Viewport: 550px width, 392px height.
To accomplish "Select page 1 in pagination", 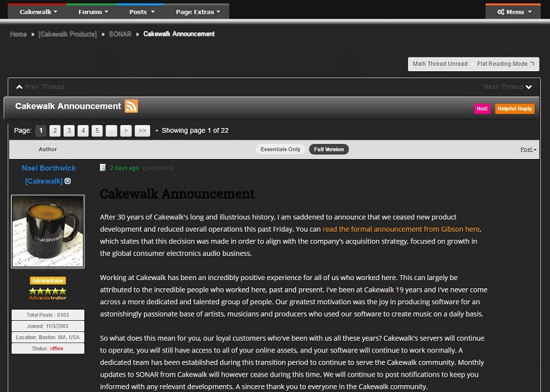I will click(x=41, y=131).
